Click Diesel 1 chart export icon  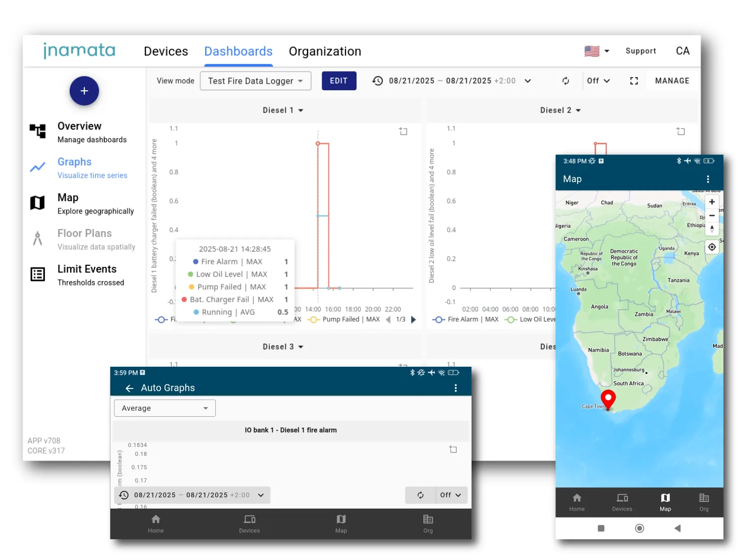pyautogui.click(x=403, y=131)
